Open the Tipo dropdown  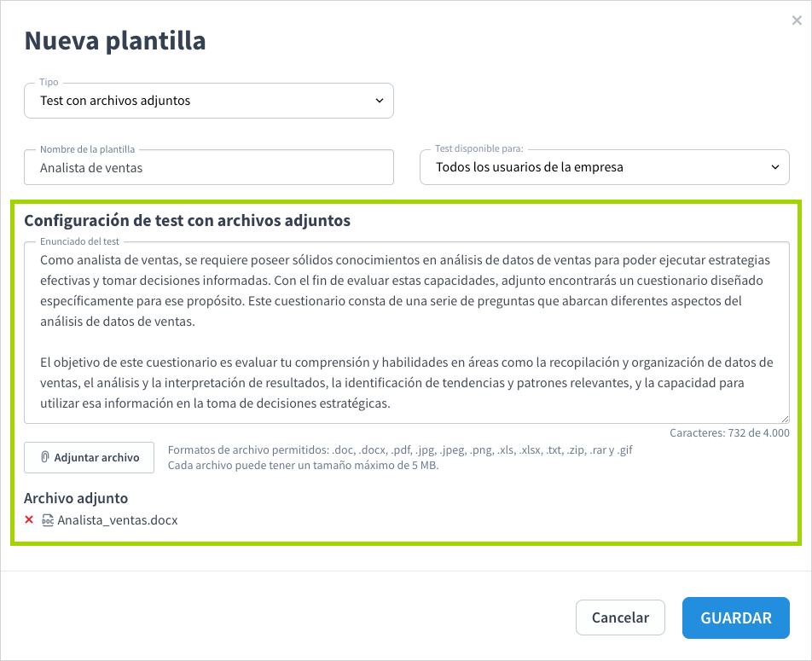tap(209, 100)
